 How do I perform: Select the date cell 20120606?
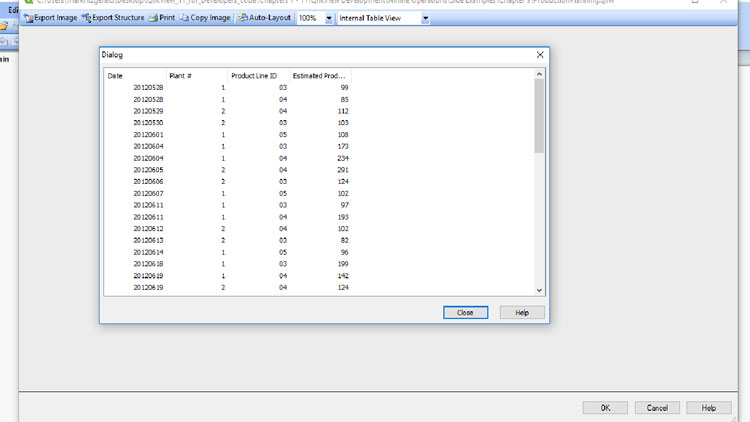point(148,181)
